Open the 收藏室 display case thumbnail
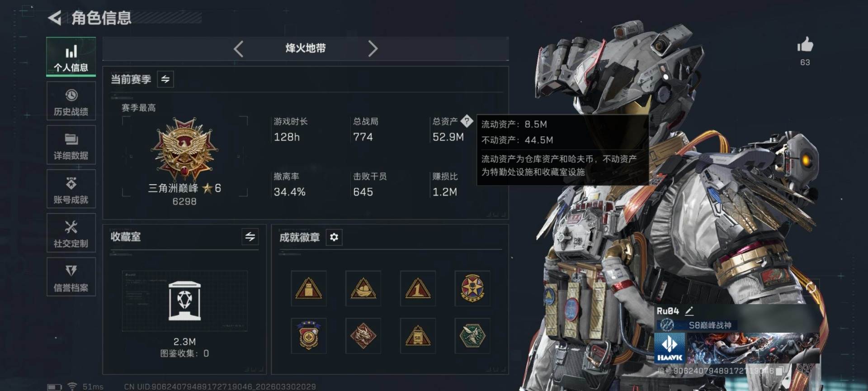 tap(184, 300)
